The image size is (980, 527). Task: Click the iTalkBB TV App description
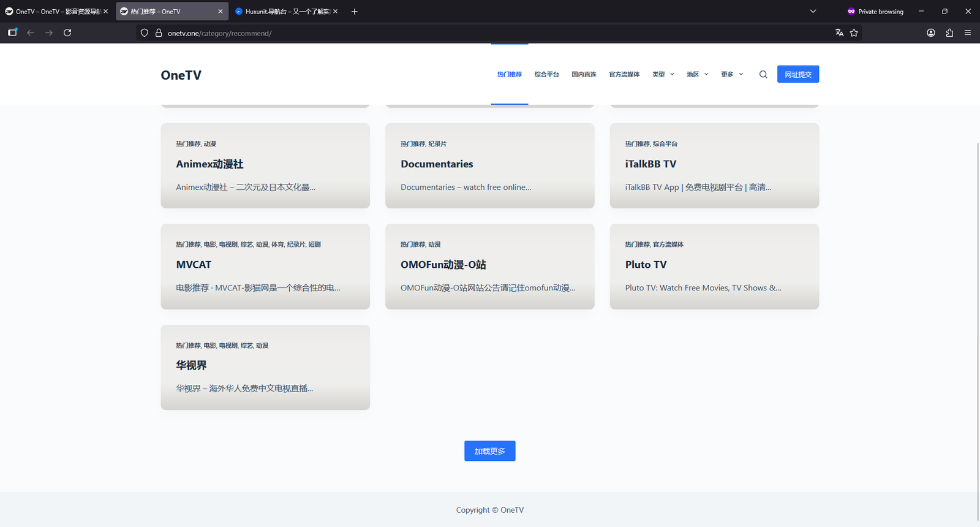(698, 188)
